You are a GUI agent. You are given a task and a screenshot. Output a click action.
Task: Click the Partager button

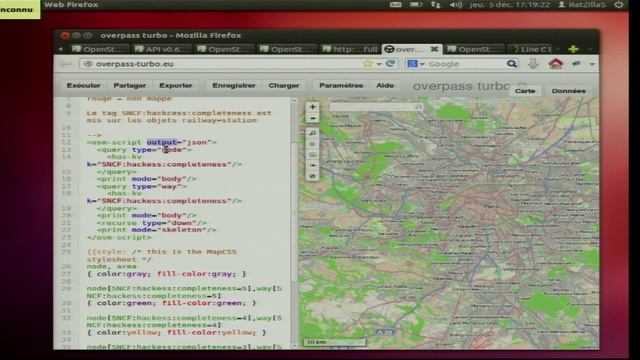tap(129, 85)
